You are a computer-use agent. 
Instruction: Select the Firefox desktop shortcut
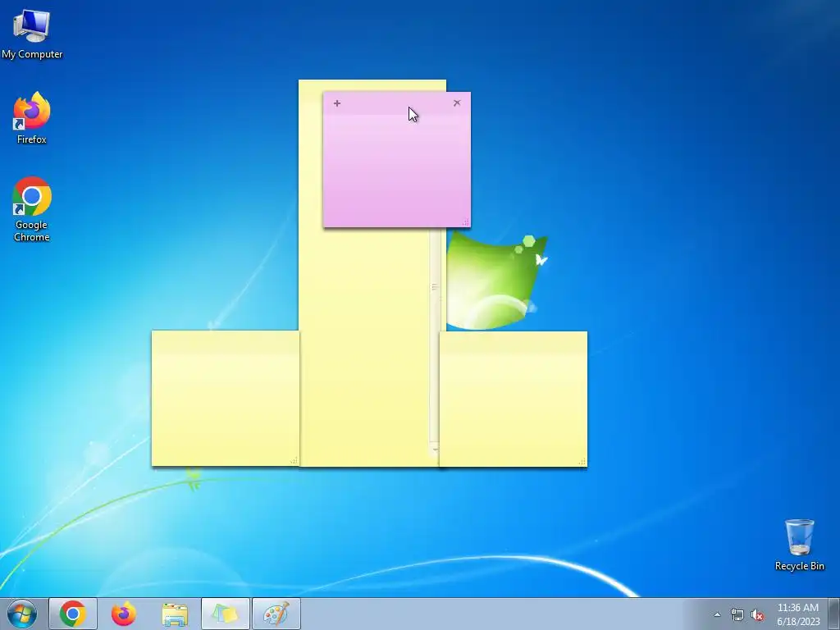point(32,118)
